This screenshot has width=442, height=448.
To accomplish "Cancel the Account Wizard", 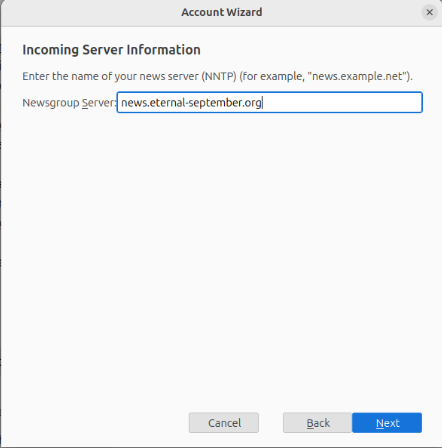I will point(224,423).
